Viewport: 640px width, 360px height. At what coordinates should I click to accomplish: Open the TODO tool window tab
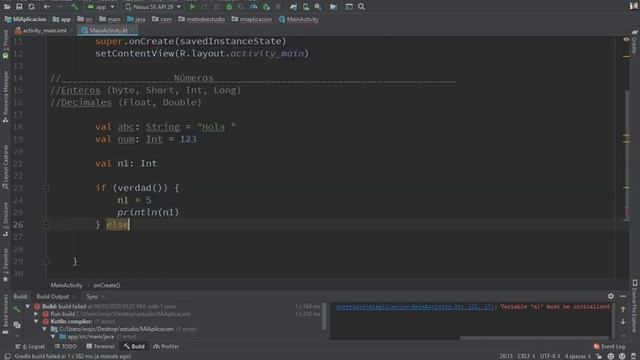coord(66,346)
